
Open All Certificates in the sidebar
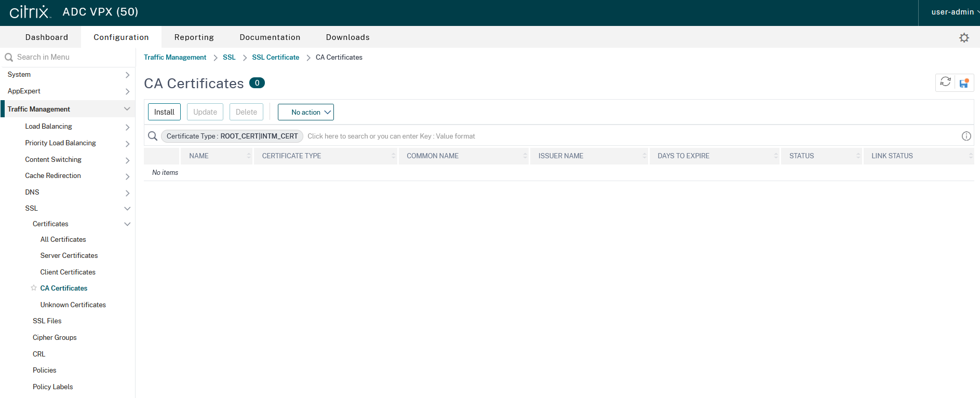click(x=63, y=239)
